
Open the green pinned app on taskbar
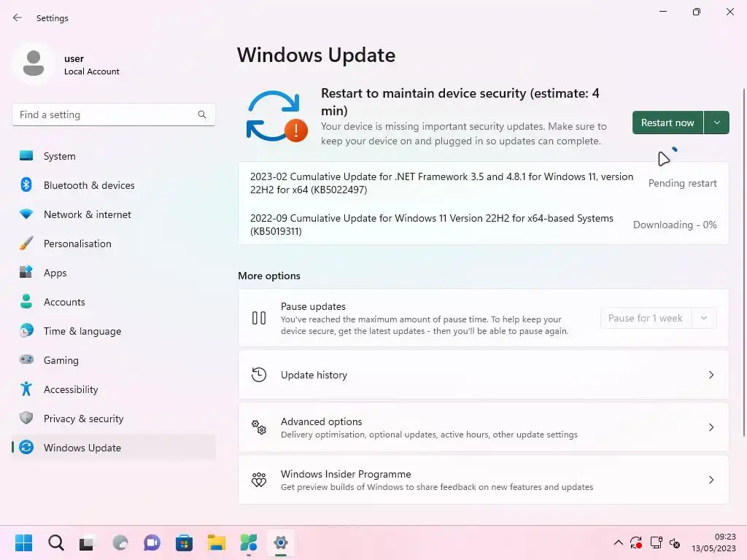(248, 542)
